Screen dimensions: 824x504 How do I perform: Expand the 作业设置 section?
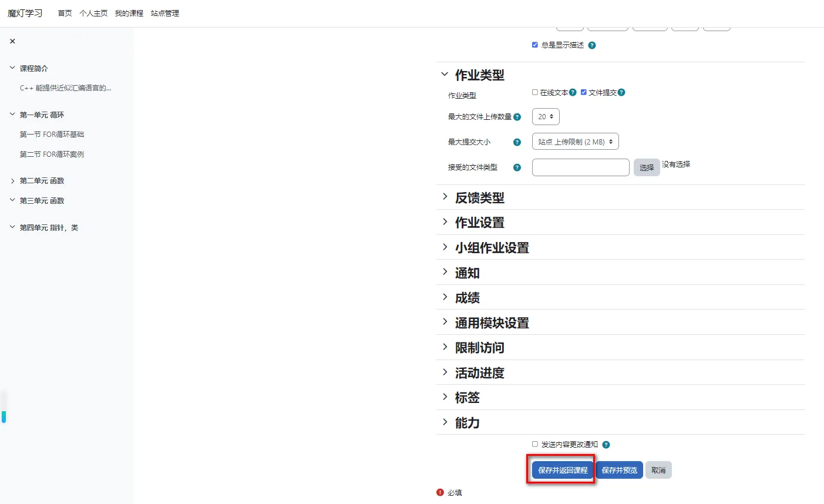pyautogui.click(x=445, y=222)
